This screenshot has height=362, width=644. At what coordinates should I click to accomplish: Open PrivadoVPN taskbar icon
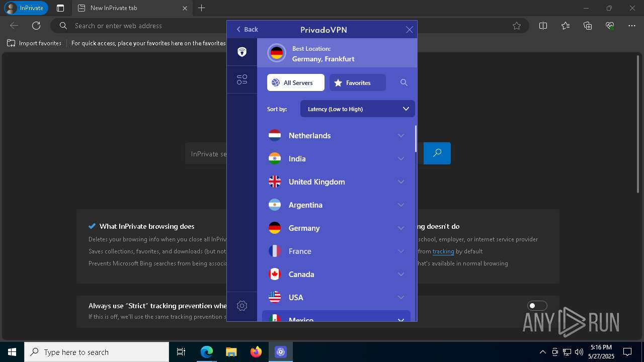[281, 352]
